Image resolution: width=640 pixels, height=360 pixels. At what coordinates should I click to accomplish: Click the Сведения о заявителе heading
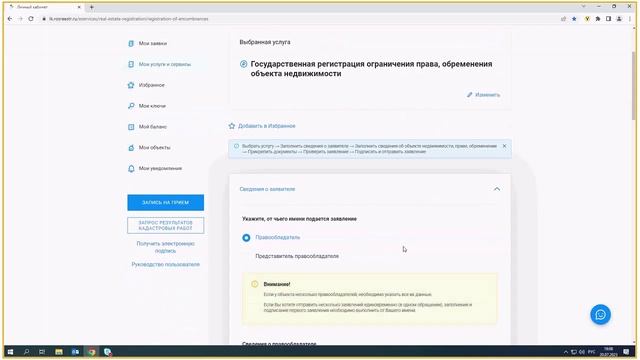point(267,189)
